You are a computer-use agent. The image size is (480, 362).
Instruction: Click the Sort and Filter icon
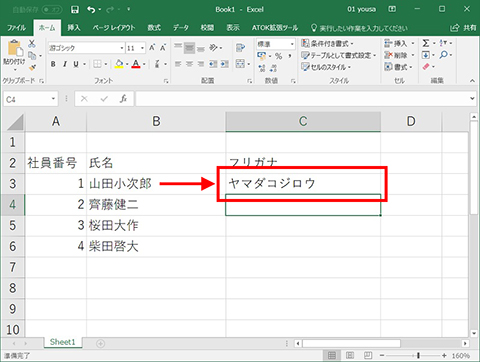pyautogui.click(x=443, y=43)
